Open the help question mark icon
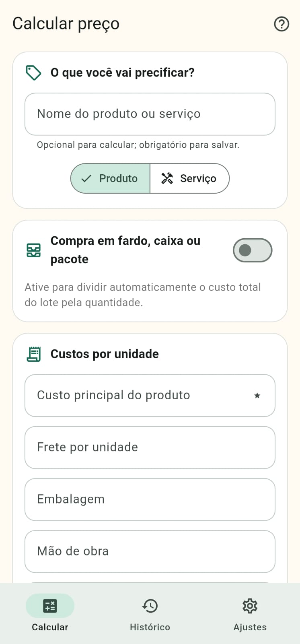 pyautogui.click(x=282, y=24)
